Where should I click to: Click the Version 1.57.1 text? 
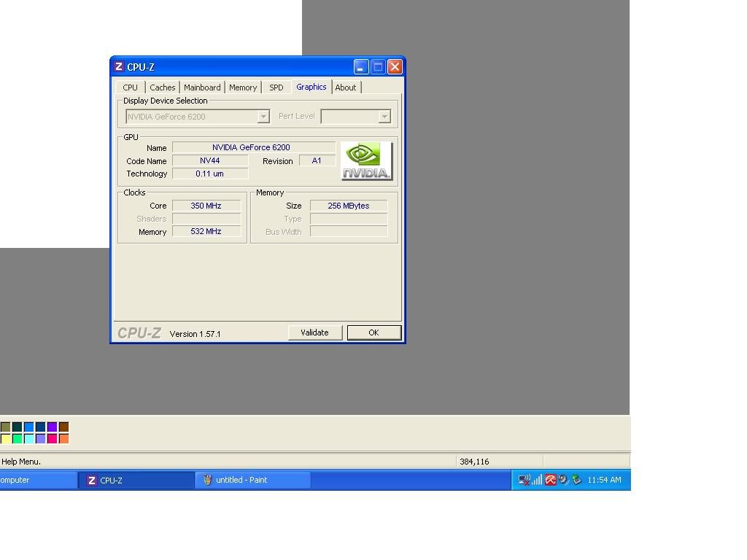click(196, 334)
